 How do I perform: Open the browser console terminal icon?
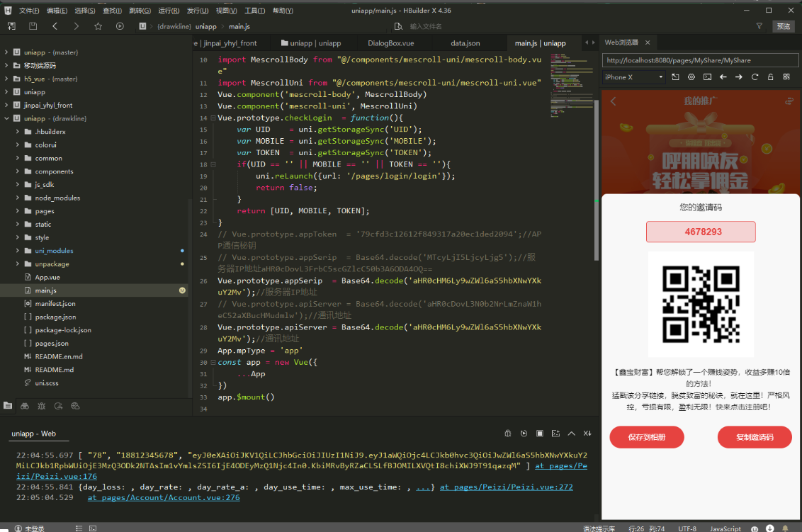pos(707,77)
